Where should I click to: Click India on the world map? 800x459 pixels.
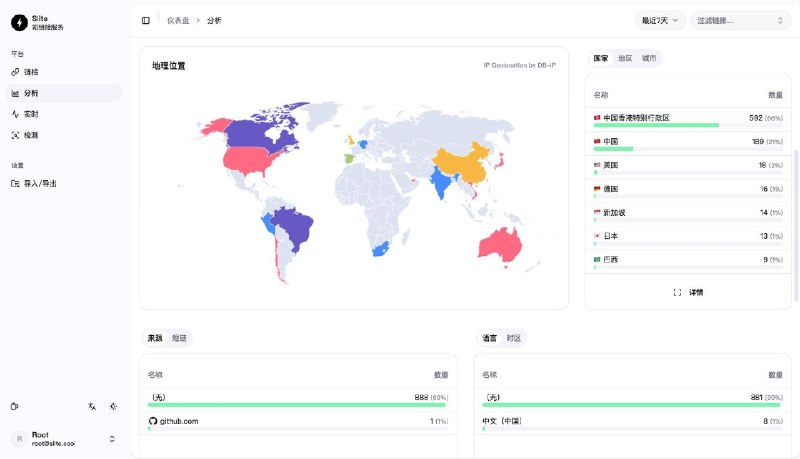pyautogui.click(x=442, y=183)
